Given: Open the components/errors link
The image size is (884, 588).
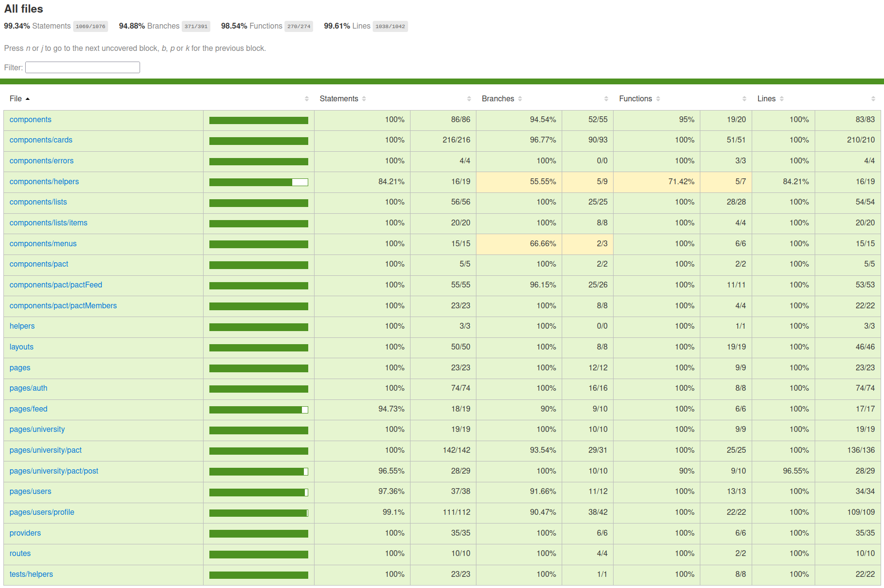Looking at the screenshot, I should [42, 161].
